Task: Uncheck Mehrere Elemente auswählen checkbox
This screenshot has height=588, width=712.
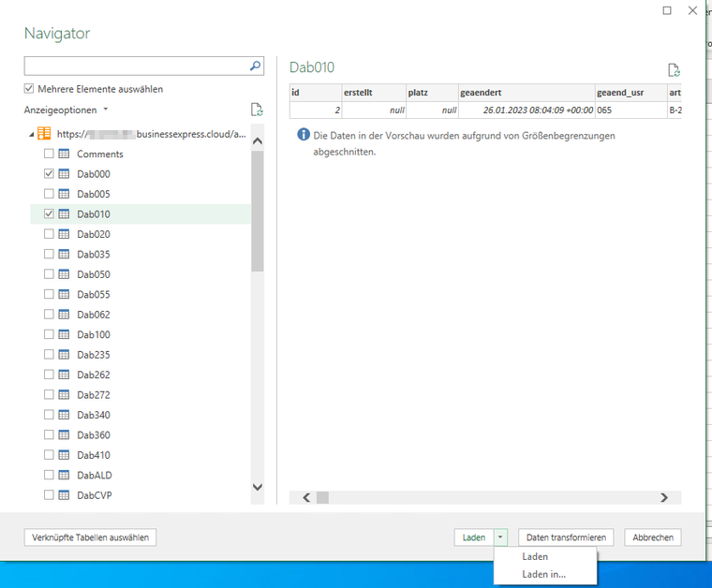Action: (x=30, y=89)
